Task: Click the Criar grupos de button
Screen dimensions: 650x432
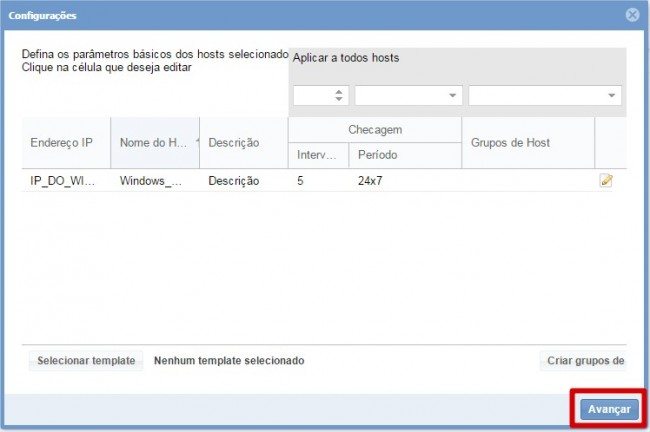Action: [x=585, y=360]
